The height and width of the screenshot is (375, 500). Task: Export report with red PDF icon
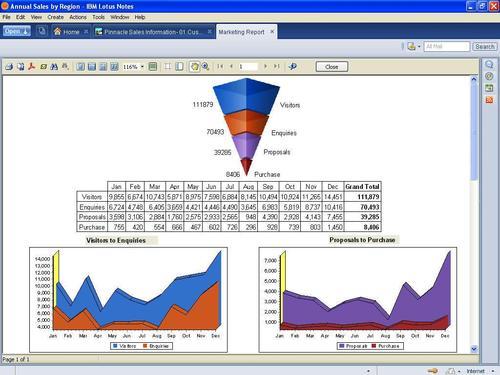click(32, 67)
